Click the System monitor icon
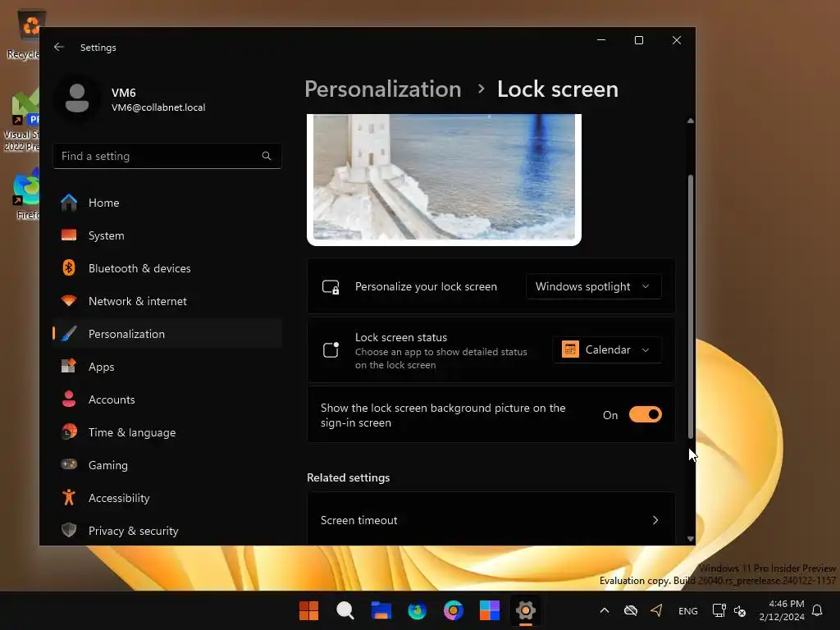 point(69,235)
